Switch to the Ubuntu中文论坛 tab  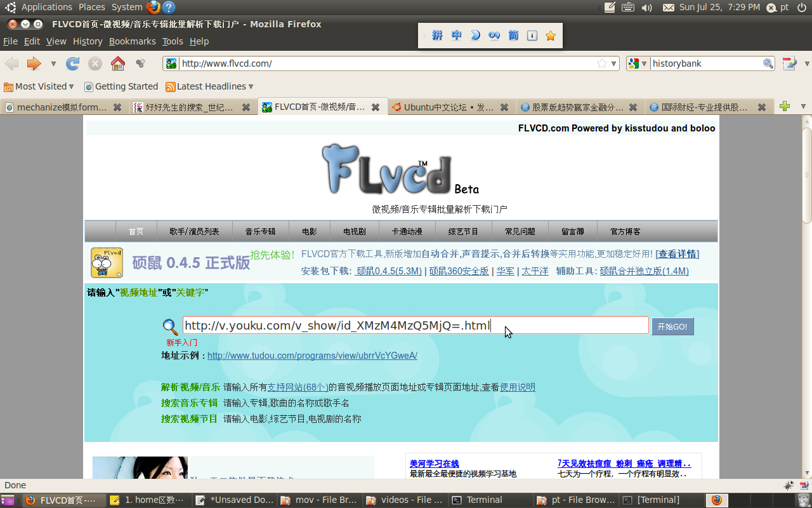point(449,107)
